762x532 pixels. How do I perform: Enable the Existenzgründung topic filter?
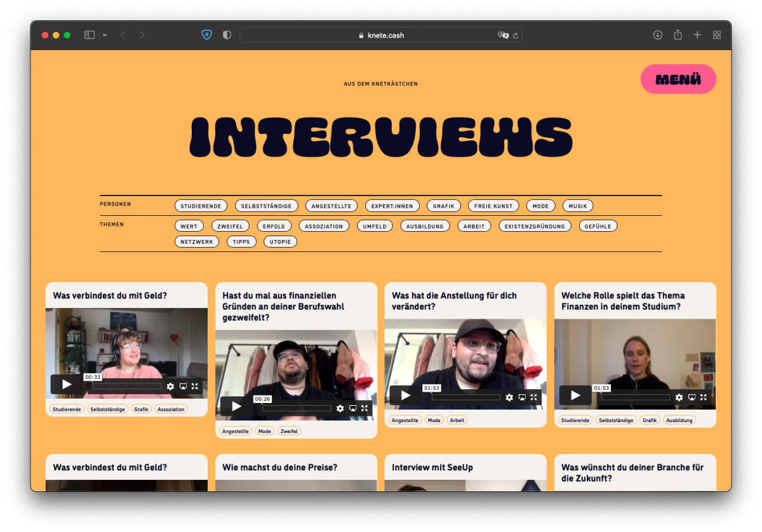tap(535, 226)
